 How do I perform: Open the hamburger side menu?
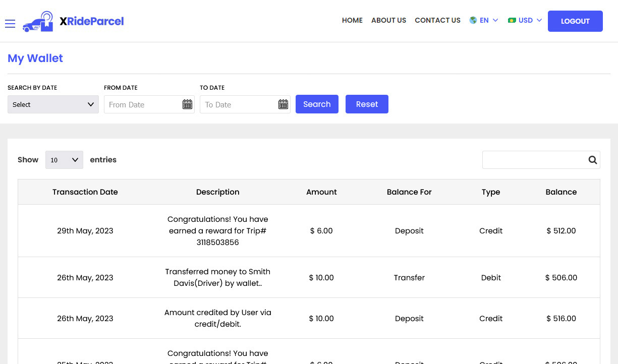(10, 24)
